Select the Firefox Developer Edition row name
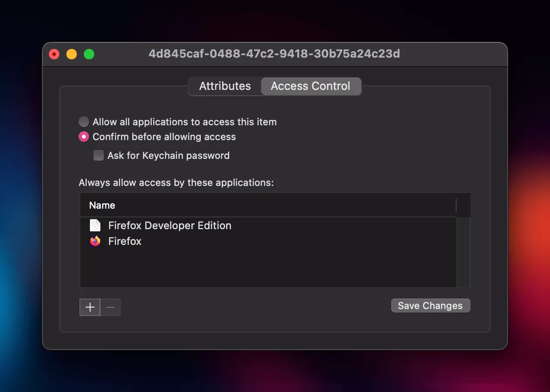 click(169, 226)
